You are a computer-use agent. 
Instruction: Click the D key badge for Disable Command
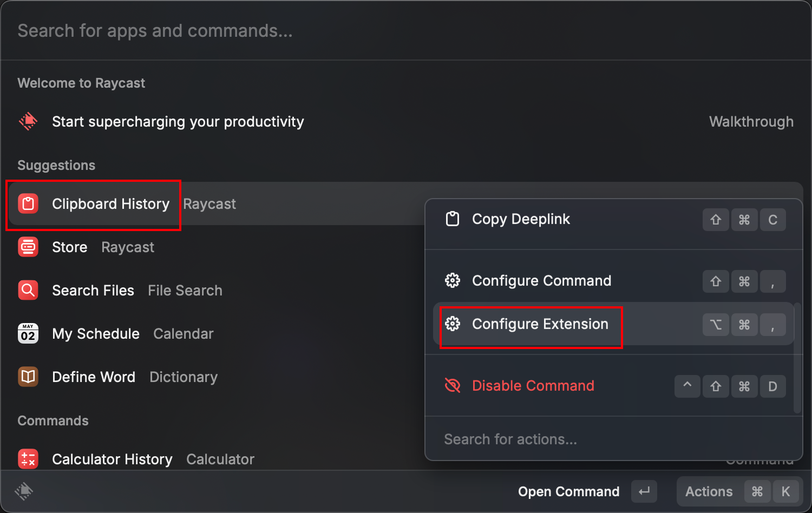(x=772, y=386)
